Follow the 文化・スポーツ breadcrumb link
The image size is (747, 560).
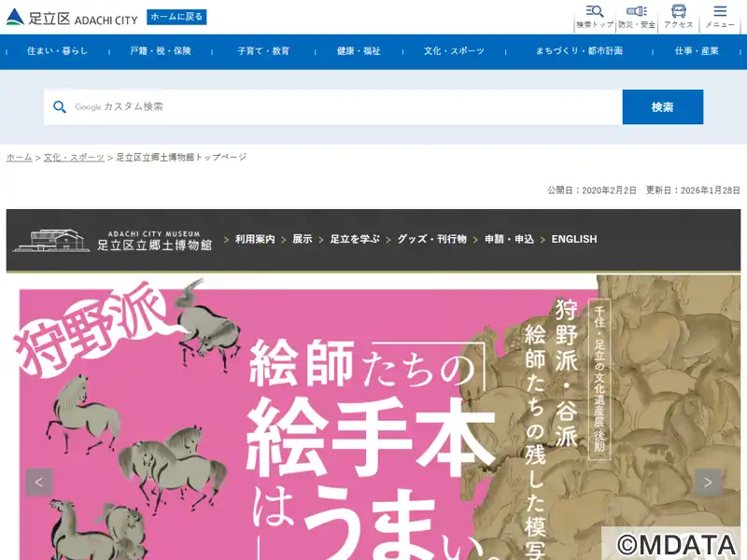(74, 158)
